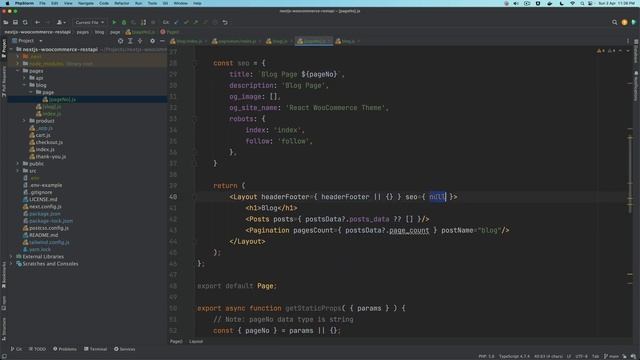
Task: Open the Problems tool window
Action: coord(64,349)
